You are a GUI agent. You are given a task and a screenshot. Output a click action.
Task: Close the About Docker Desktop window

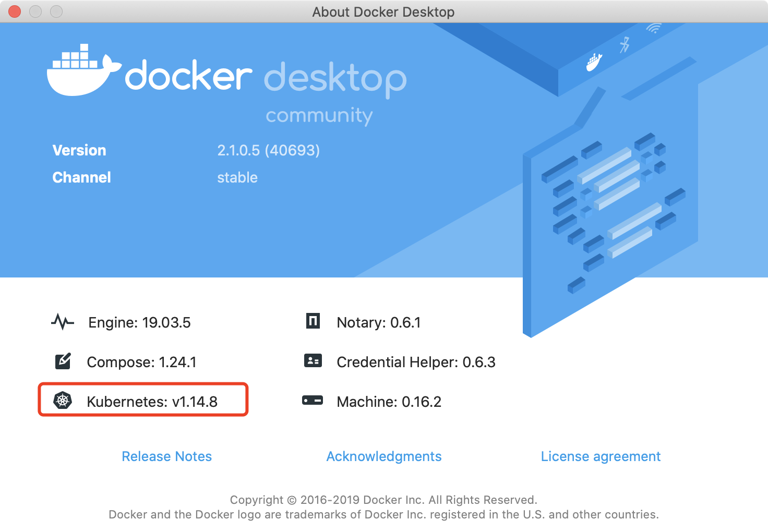point(15,11)
